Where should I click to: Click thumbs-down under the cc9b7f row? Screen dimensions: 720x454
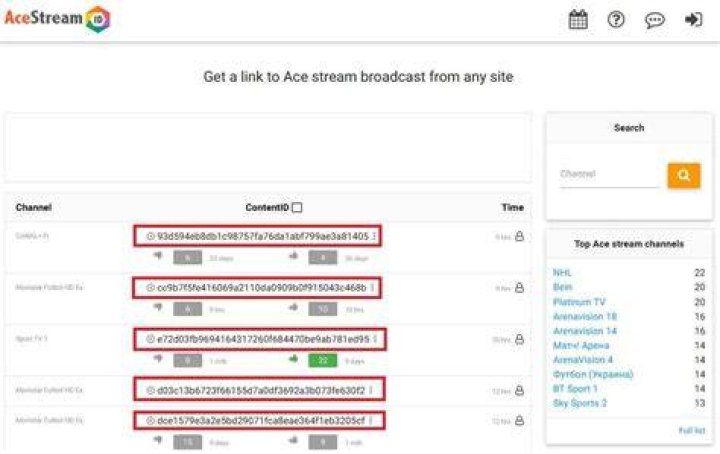(158, 307)
